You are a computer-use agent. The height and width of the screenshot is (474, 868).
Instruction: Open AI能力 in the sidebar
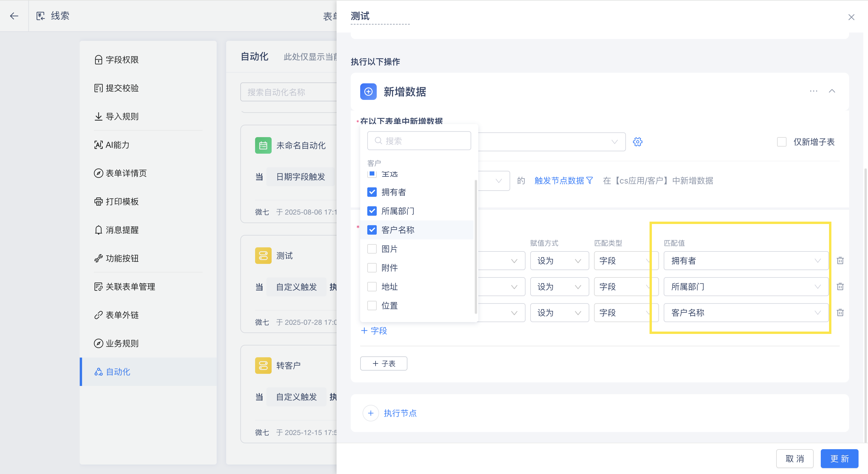point(148,145)
